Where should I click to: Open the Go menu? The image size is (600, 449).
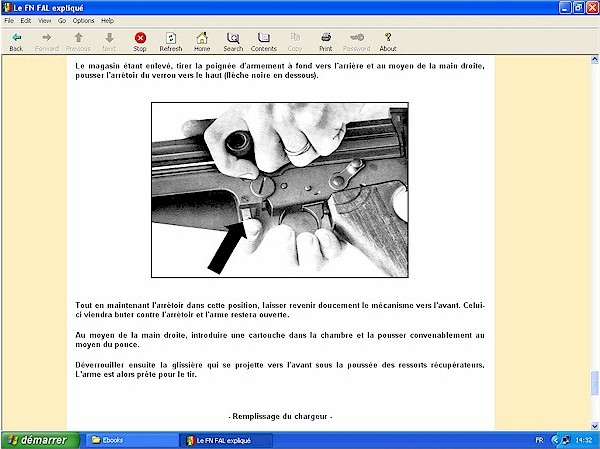[62, 21]
